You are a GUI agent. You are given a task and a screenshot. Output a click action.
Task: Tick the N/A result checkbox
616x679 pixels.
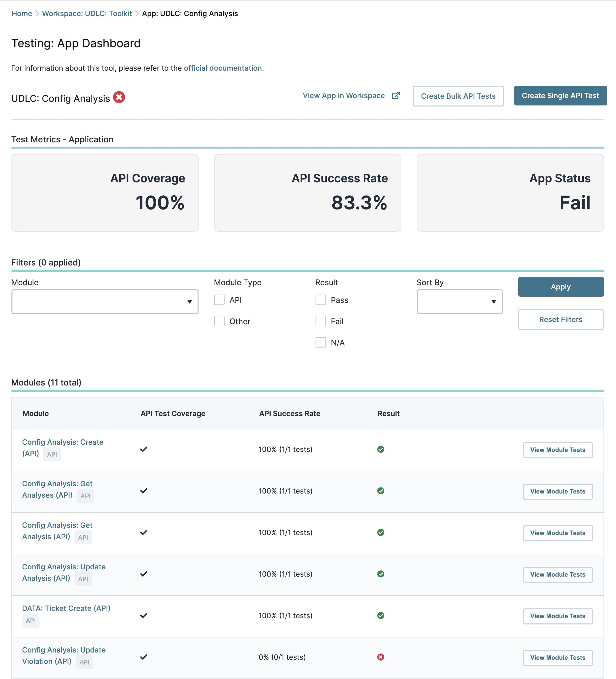[320, 342]
